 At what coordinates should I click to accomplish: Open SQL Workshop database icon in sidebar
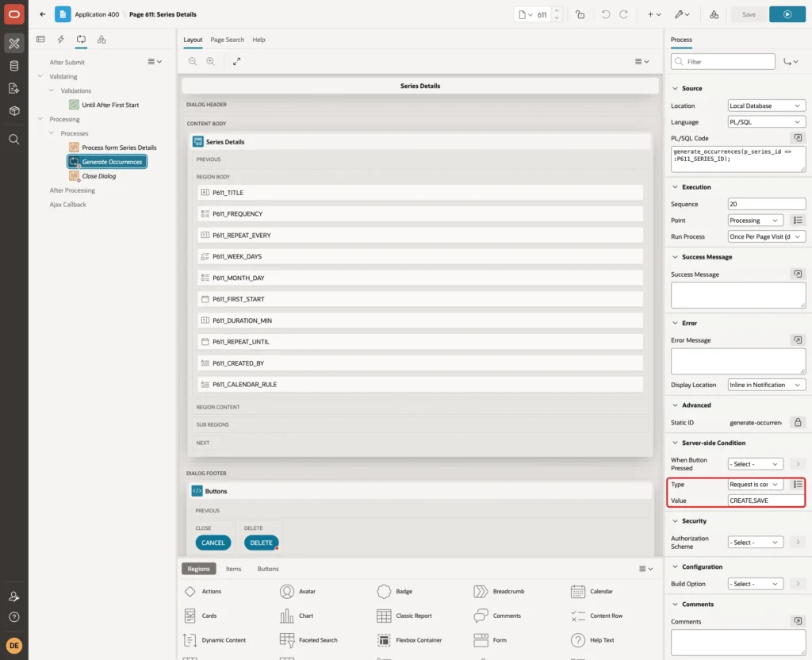pyautogui.click(x=14, y=66)
